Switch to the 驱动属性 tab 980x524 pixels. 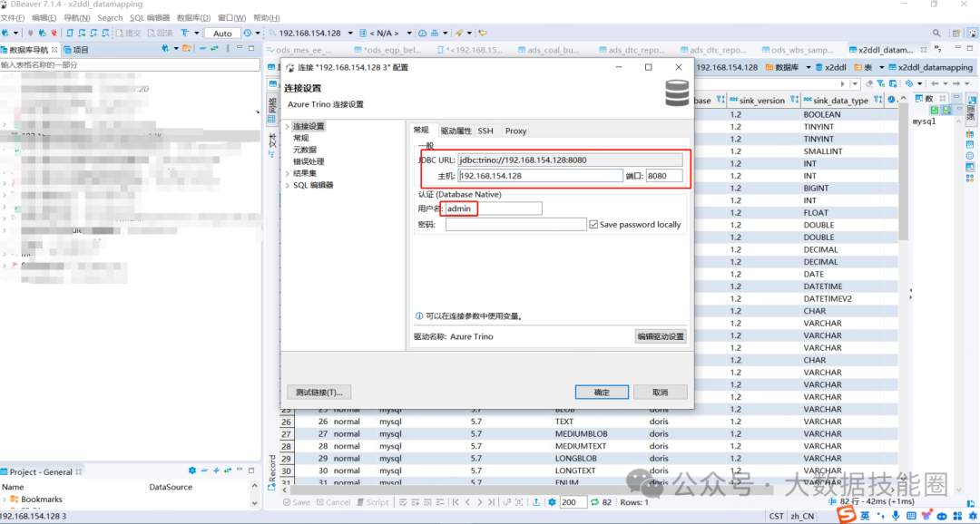[x=456, y=131]
